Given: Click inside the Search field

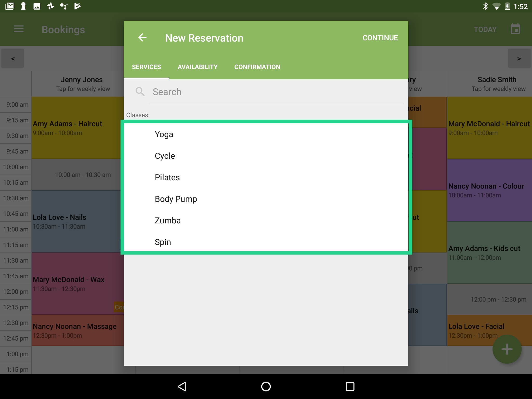Looking at the screenshot, I should pos(234,92).
